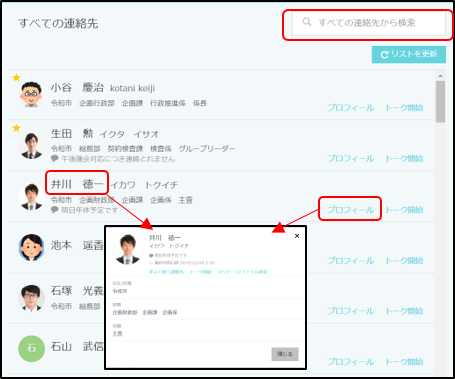
Task: Open the avatar of 池本 遥香
Action: tap(31, 247)
